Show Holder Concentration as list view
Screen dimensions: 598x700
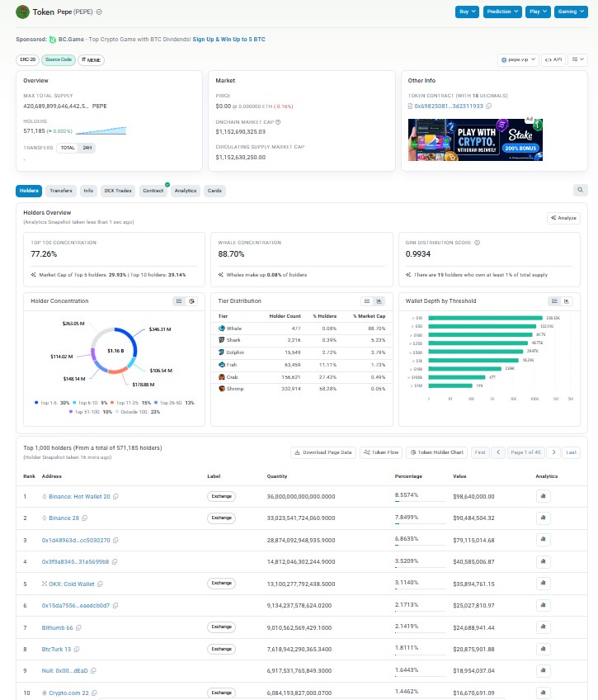pos(179,301)
